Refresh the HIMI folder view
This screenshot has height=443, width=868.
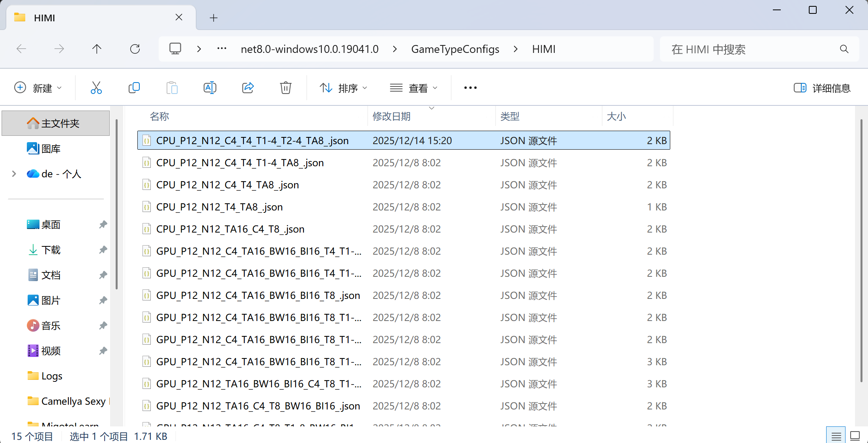pyautogui.click(x=135, y=49)
